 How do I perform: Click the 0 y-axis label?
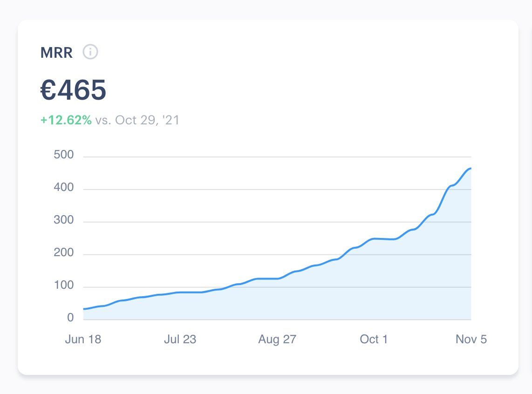click(x=70, y=318)
